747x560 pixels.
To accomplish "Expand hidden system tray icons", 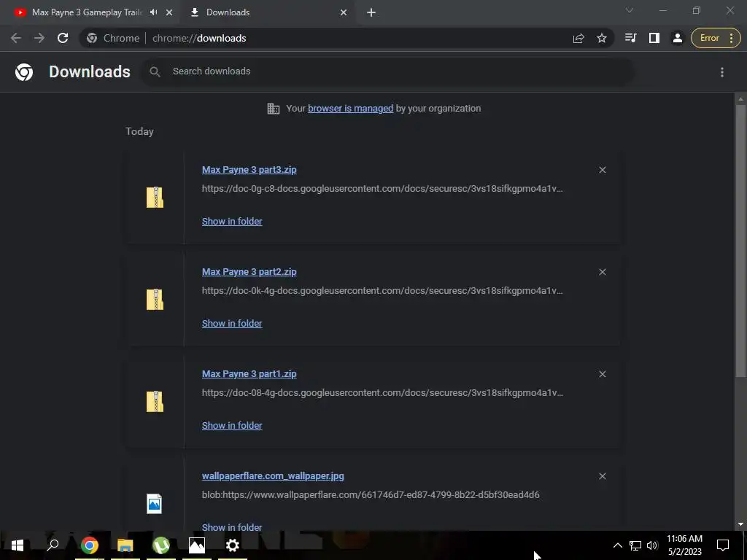I will point(617,545).
